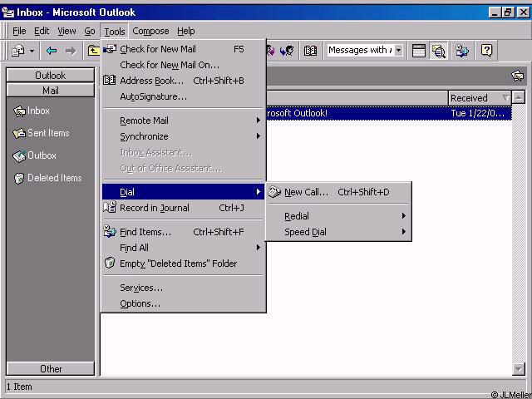Click the Outlook title bar application icon
Image resolution: width=532 pixels, height=399 pixels.
pyautogui.click(x=8, y=12)
